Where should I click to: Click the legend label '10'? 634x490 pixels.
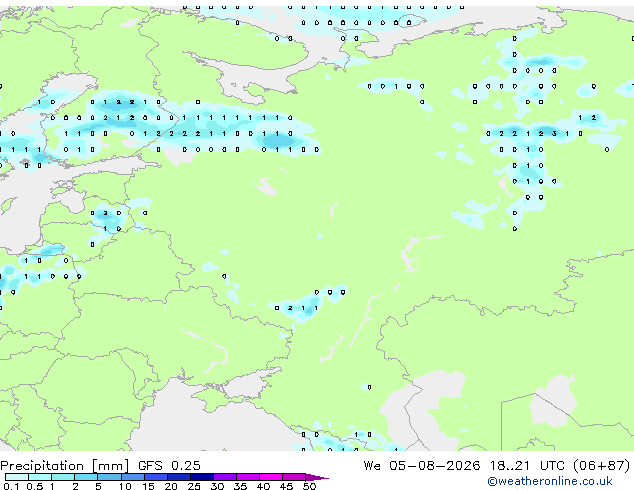click(125, 486)
